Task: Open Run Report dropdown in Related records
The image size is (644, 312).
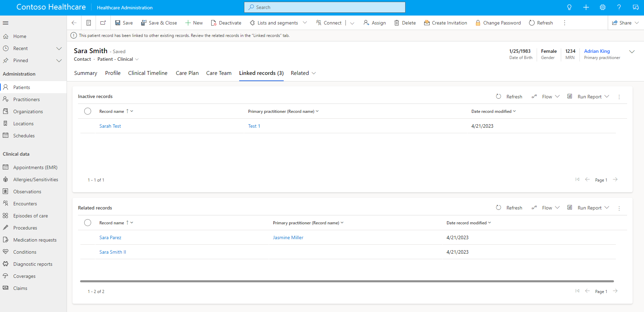Action: (588, 208)
